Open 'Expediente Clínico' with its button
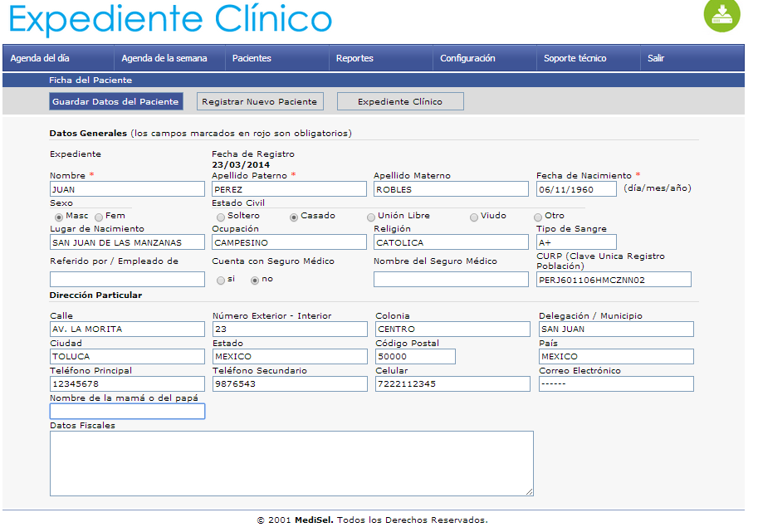The image size is (758, 532). click(x=399, y=100)
